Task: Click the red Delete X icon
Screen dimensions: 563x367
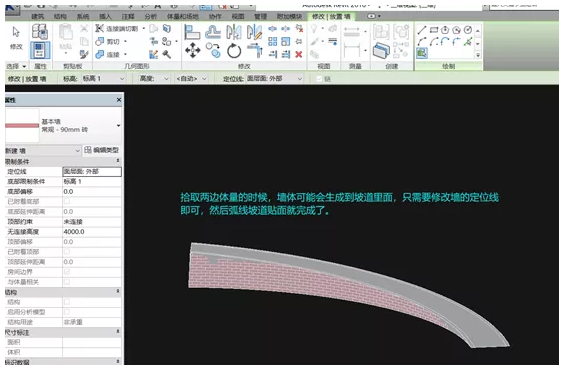Action: click(x=298, y=54)
